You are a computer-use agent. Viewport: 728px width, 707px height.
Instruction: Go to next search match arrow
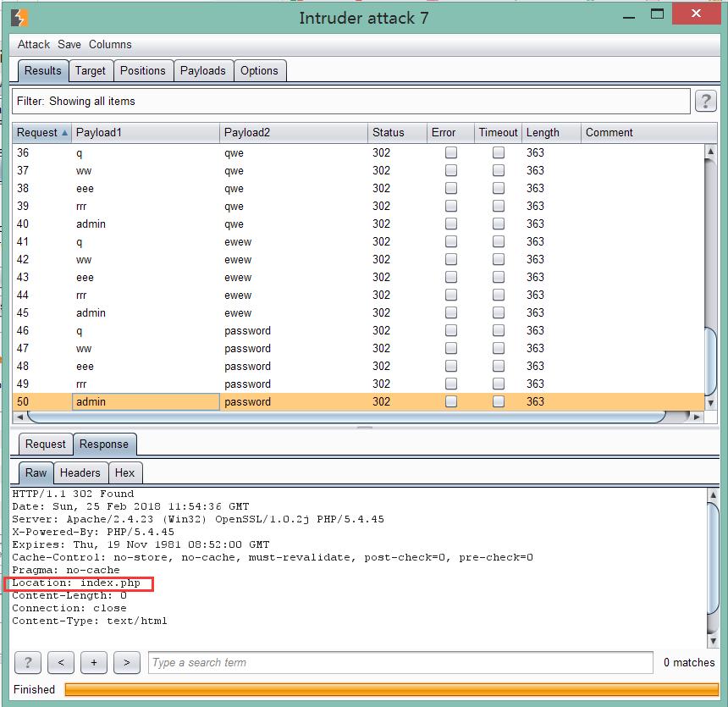click(127, 662)
